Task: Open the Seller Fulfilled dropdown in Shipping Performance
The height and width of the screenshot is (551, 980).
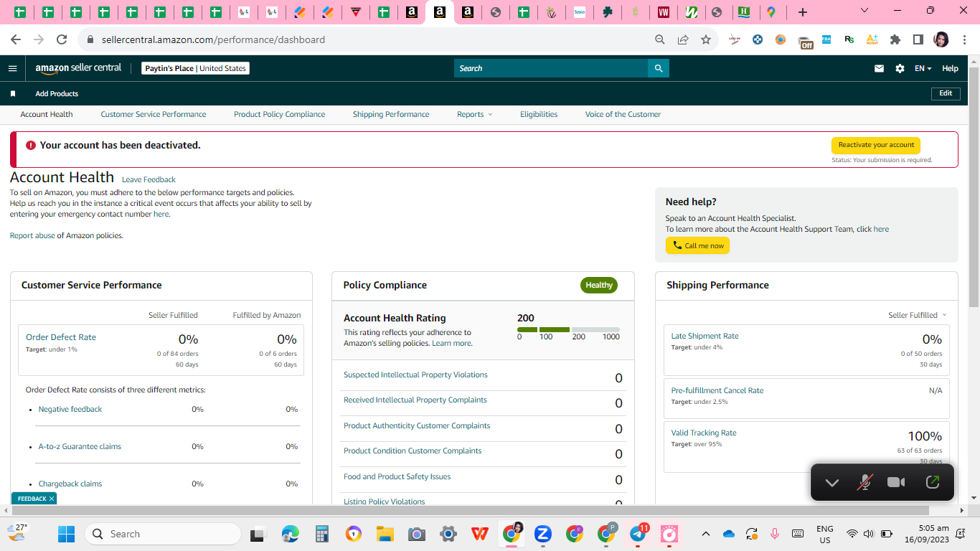Action: pos(918,315)
